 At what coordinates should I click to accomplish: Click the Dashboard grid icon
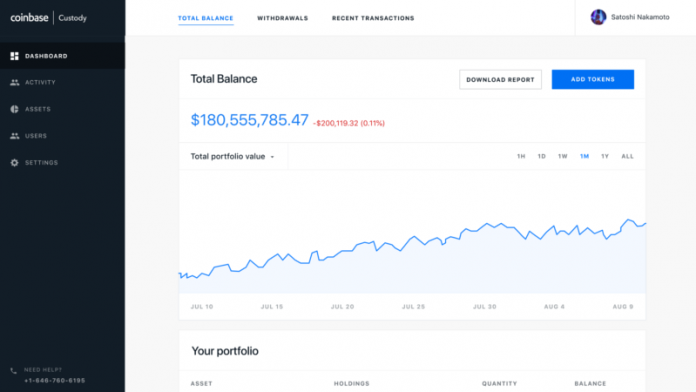click(x=15, y=56)
